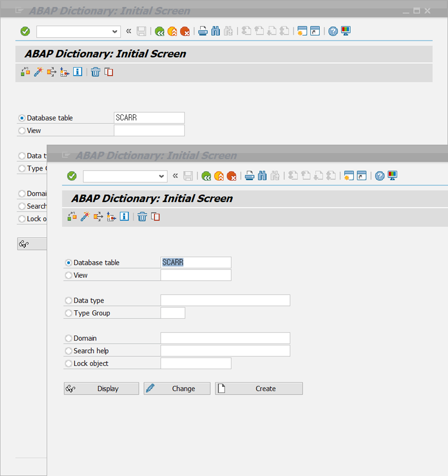448x476 pixels.
Task: Click the SCARR field in back window
Action: coord(149,118)
